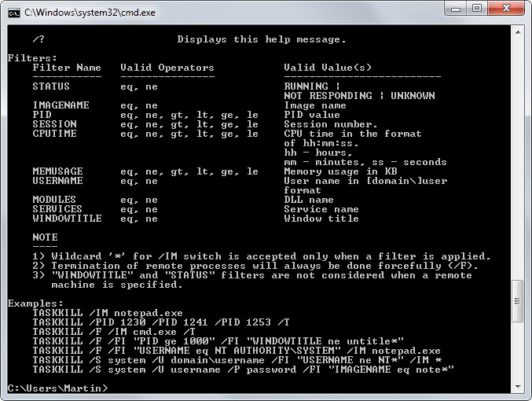Click the title bar text C:\Windows\system32\cmd.exe
This screenshot has width=532, height=401.
coord(90,13)
